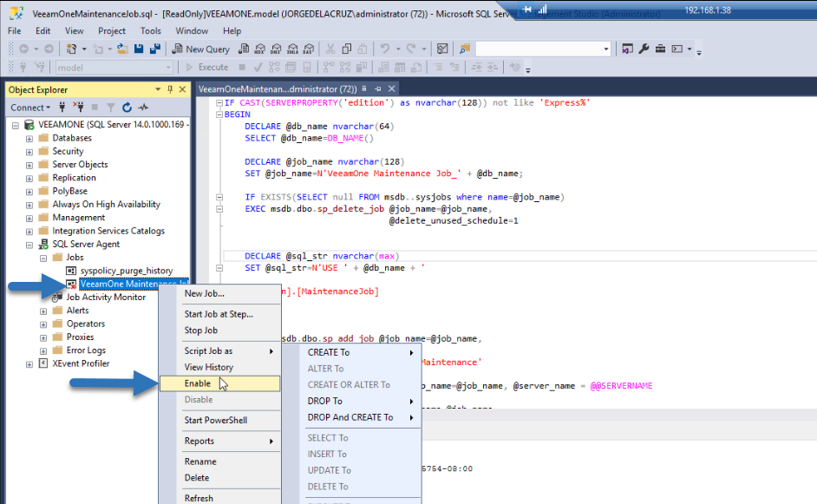Image resolution: width=817 pixels, height=504 pixels.
Task: Expand the Server Objects folder
Action: (x=29, y=165)
